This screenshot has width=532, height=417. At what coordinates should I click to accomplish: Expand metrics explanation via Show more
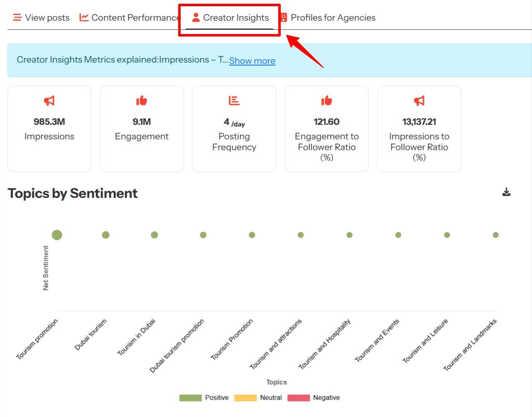click(252, 61)
